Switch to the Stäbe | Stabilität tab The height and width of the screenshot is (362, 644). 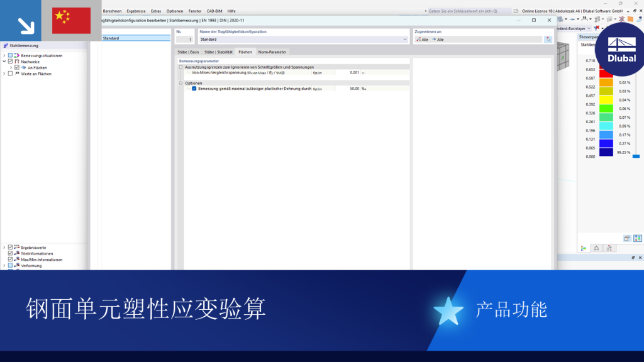pyautogui.click(x=218, y=52)
